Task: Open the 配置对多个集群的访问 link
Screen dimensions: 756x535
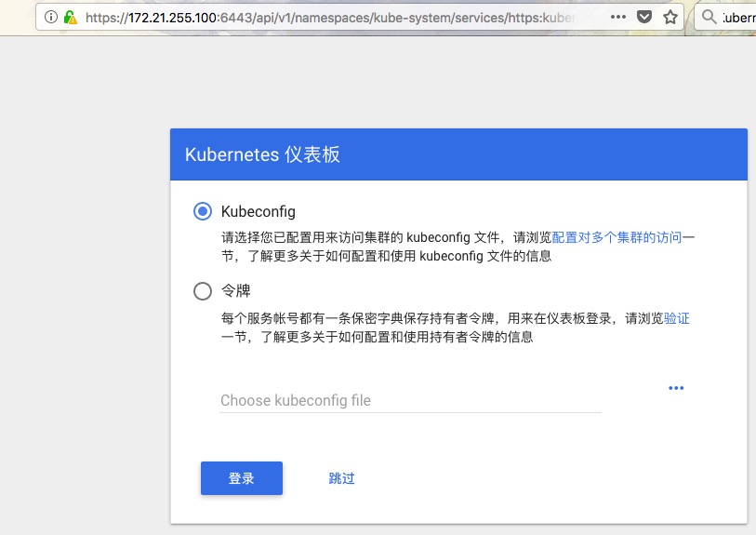Action: pos(617,237)
